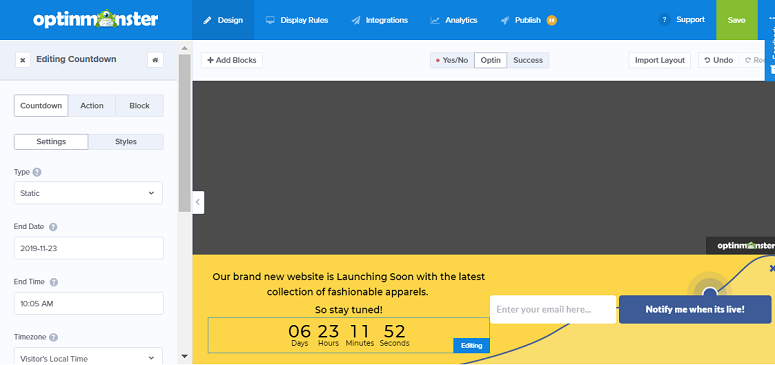Open the Publish tab
This screenshot has width=775, height=365.
pos(521,20)
